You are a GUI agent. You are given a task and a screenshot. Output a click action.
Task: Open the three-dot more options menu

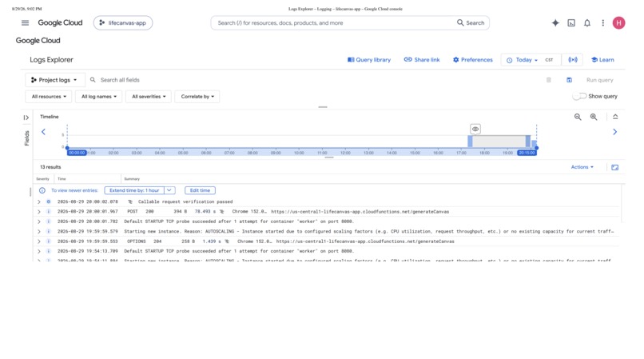click(603, 23)
